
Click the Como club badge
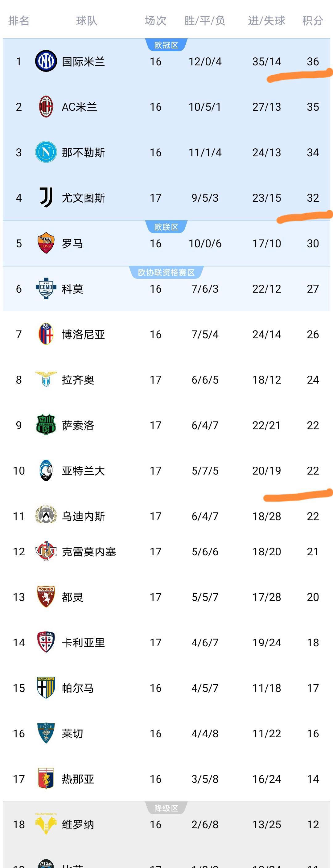(46, 288)
